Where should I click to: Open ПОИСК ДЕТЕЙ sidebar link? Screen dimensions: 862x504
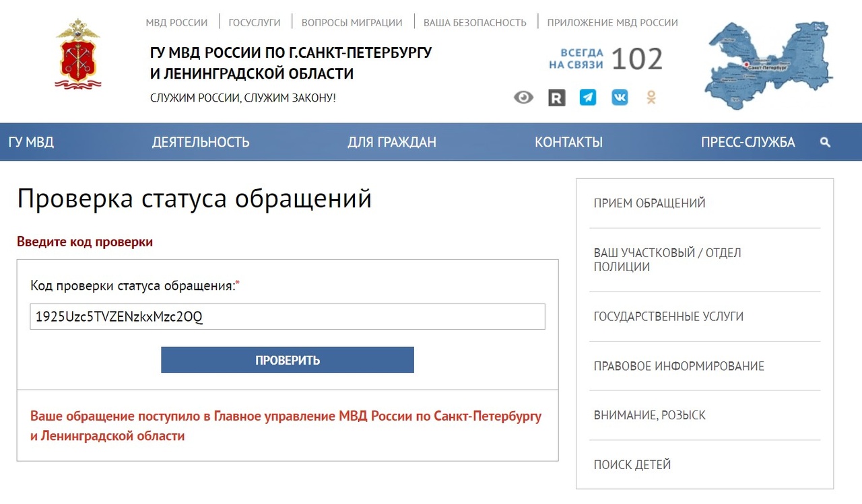pos(632,464)
